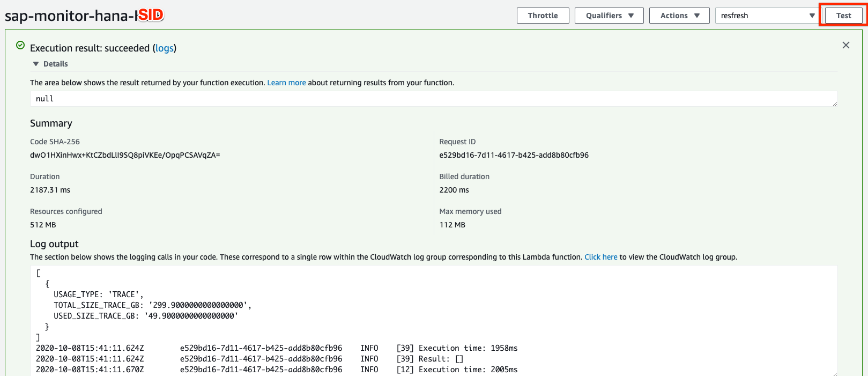Run the function with Test button
Screen dimensions: 868x376
coord(843,16)
